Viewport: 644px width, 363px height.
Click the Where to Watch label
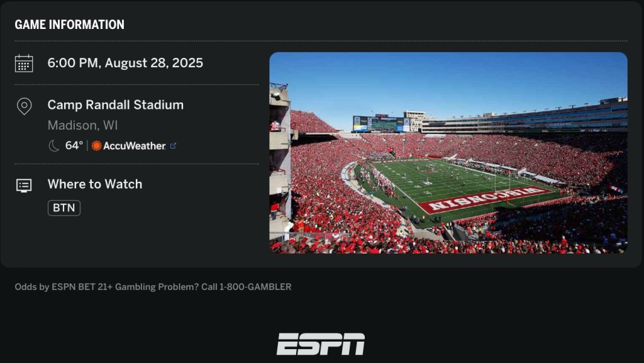95,184
